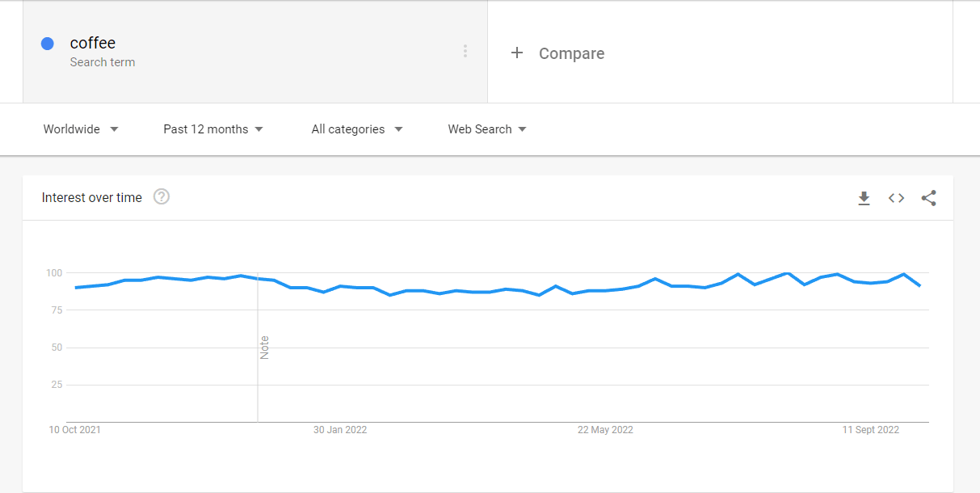Click the plus icon next to Compare

pyautogui.click(x=517, y=53)
